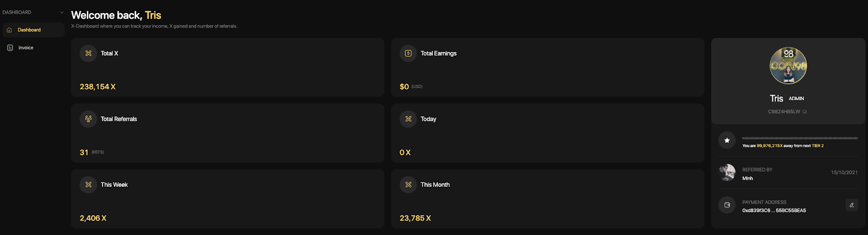Click the TIER 2 link text
The height and width of the screenshot is (235, 868).
[x=818, y=146]
